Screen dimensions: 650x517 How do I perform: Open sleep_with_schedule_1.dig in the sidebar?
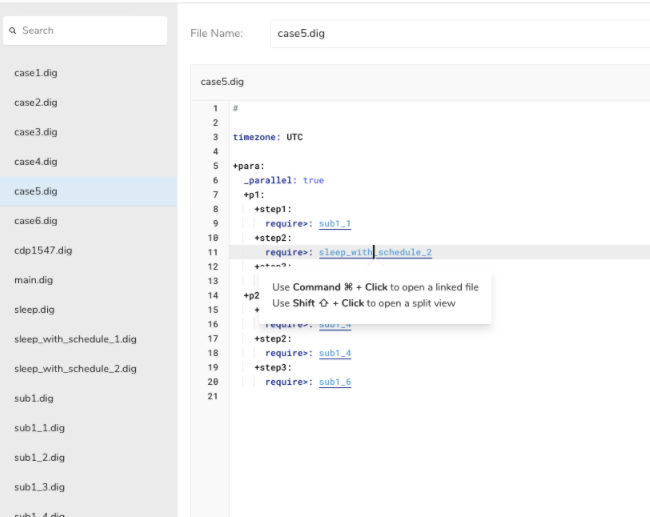(x=74, y=339)
